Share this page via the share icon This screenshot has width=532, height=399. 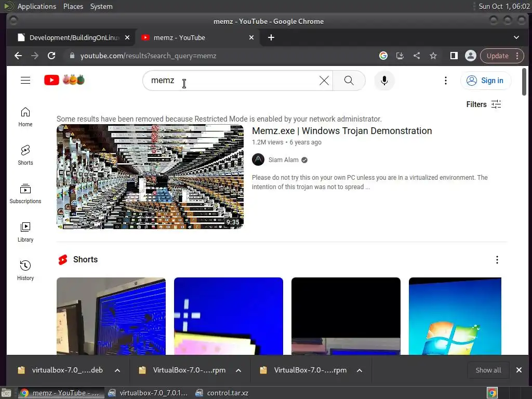pos(417,56)
